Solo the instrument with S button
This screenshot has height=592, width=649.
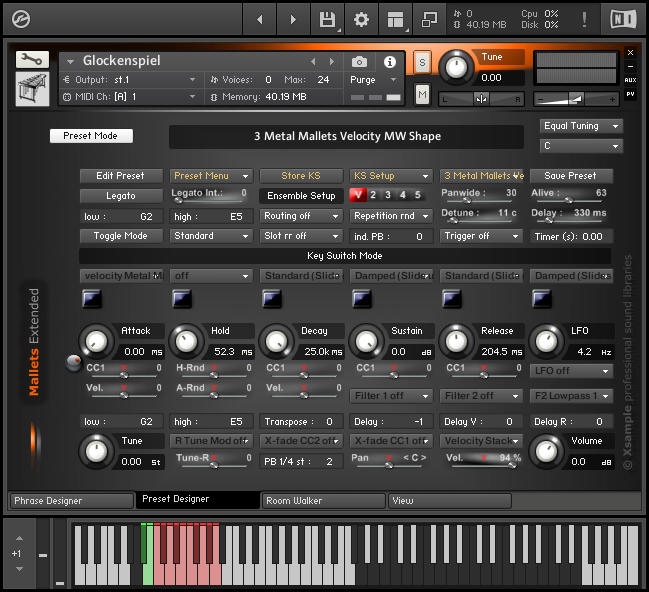pyautogui.click(x=422, y=63)
